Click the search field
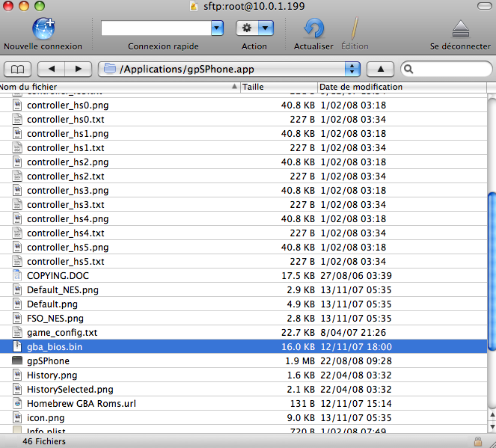Screen dimensions: 496x448 click(x=447, y=69)
